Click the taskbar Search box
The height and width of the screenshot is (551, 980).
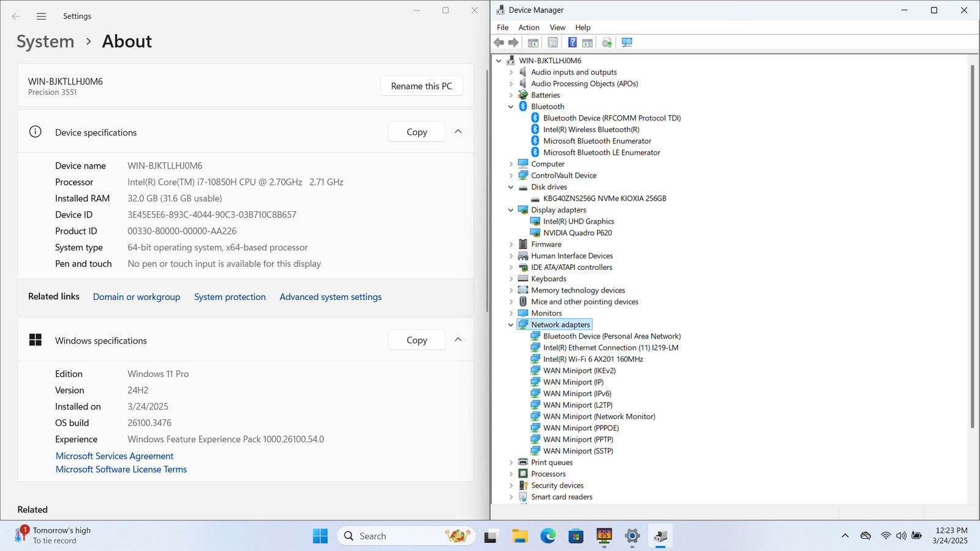(406, 536)
